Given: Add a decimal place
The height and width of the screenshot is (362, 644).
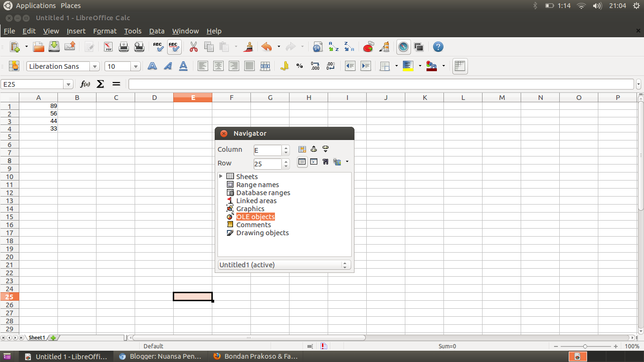Looking at the screenshot, I should point(315,66).
